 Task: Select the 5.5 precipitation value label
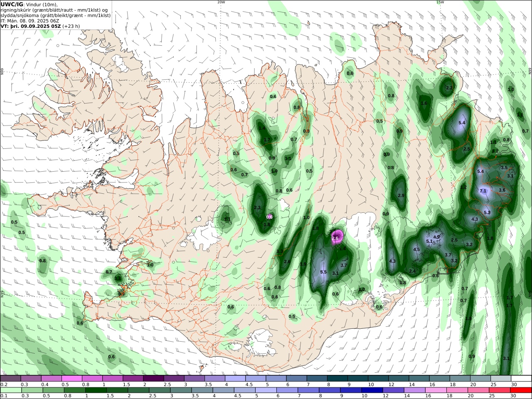[323, 272]
